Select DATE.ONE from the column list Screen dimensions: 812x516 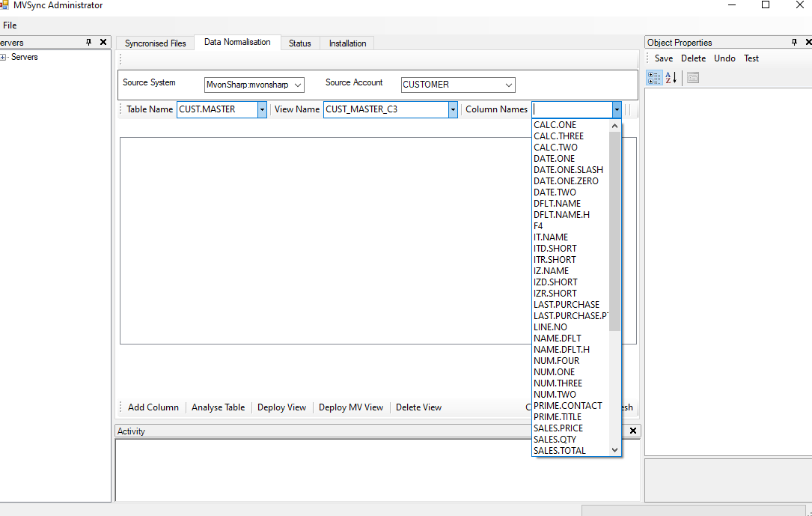click(571, 159)
